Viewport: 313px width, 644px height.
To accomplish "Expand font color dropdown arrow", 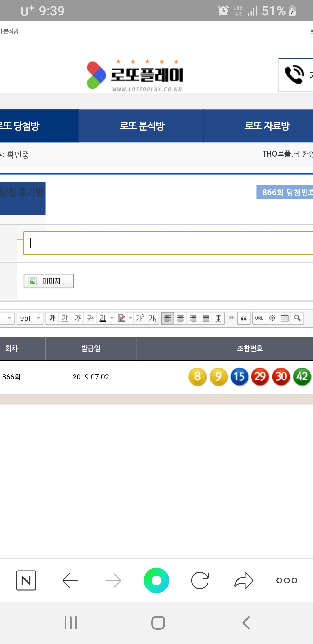I will (112, 318).
